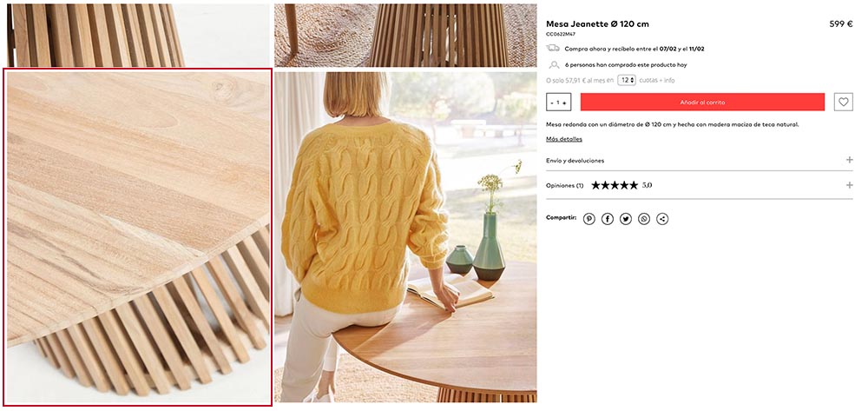Share product on Facebook
Viewport: 868px width, 411px height.
[608, 219]
